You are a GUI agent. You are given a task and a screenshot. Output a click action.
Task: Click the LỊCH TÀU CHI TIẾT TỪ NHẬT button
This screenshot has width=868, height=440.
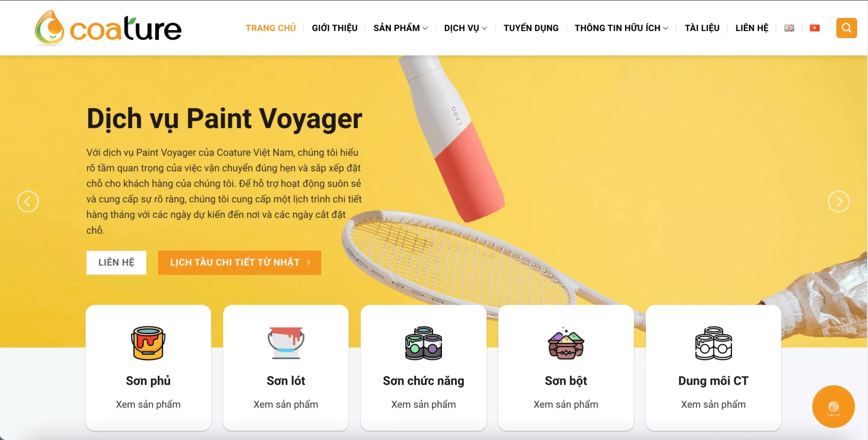pos(239,262)
